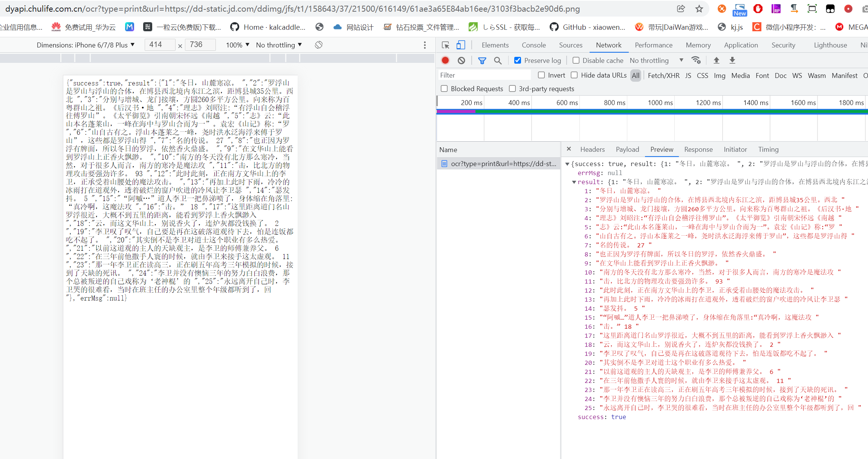Switch to the Application tab

point(741,45)
